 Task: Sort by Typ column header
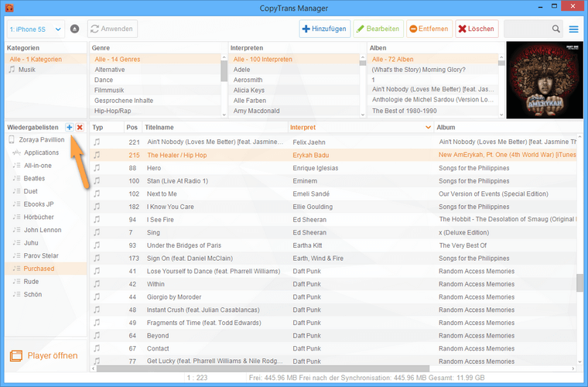click(107, 128)
